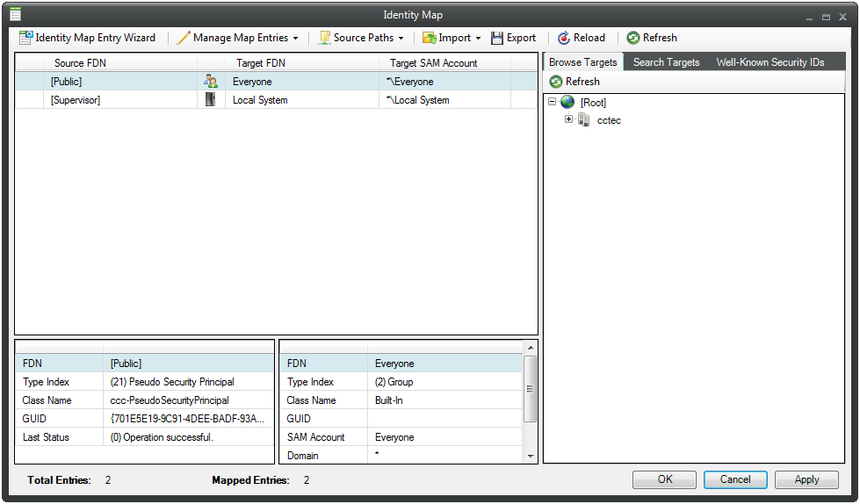Open the Manage Map Entries dropdown arrow
Viewport: 860px width, 504px height.
[296, 39]
